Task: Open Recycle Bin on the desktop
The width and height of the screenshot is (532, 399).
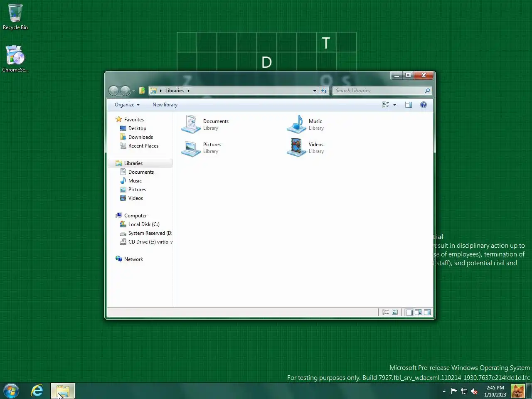Action: pos(15,17)
